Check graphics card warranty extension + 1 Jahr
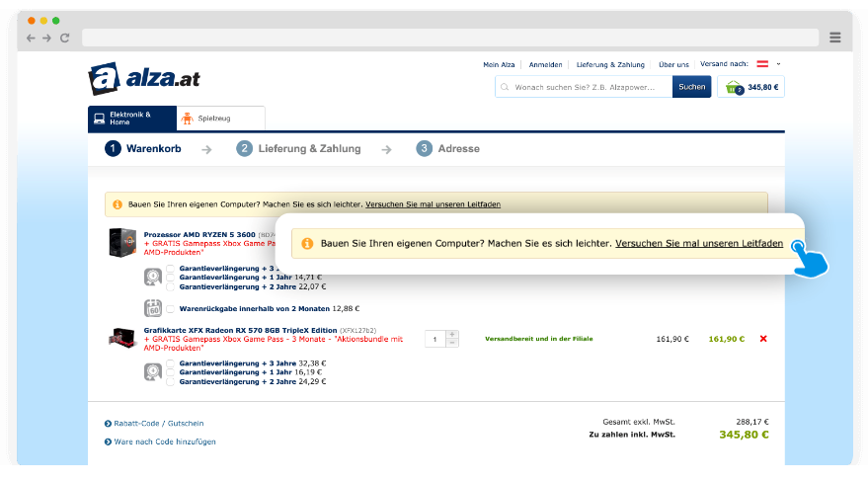 [171, 372]
